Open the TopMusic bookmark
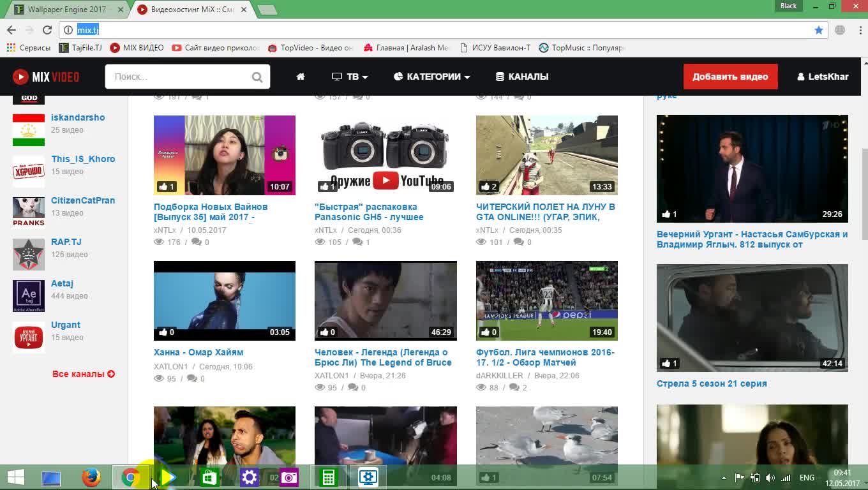 [x=581, y=48]
